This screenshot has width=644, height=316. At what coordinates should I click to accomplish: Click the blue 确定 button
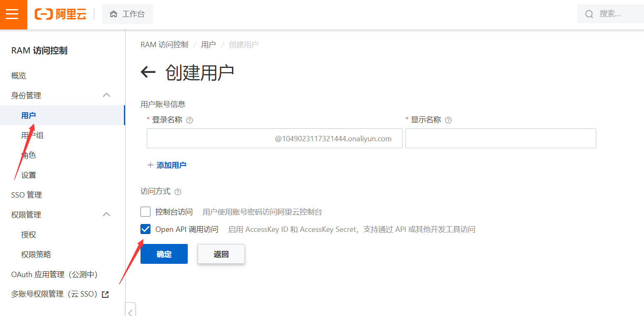[x=164, y=254]
